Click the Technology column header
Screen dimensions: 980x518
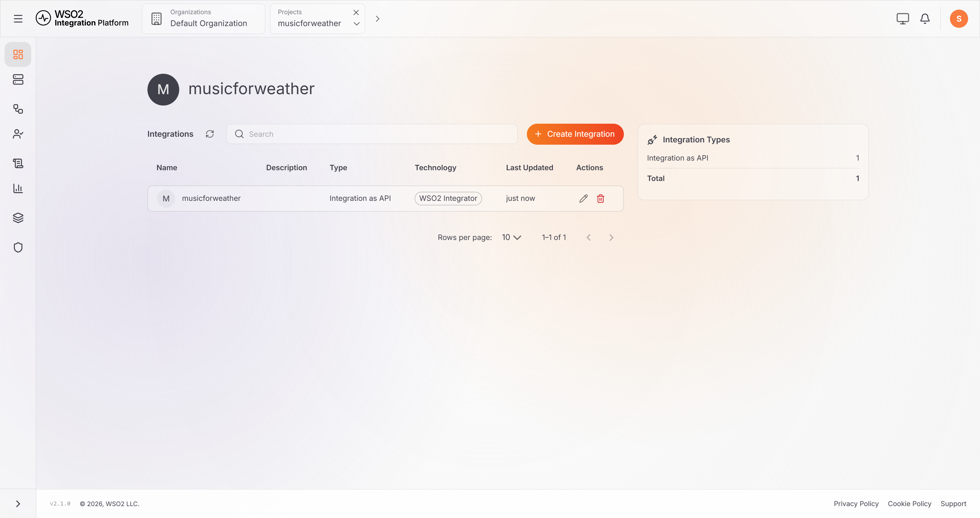tap(435, 167)
